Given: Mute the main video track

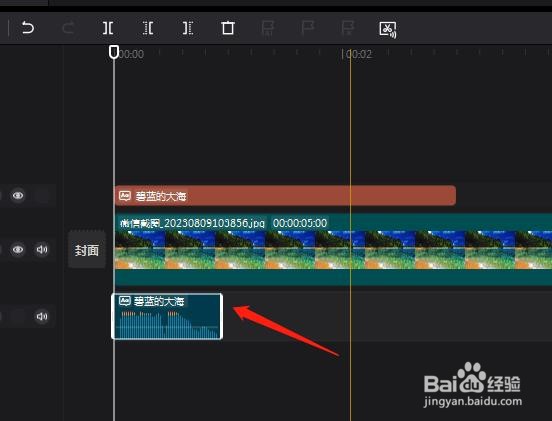Looking at the screenshot, I should (42, 250).
